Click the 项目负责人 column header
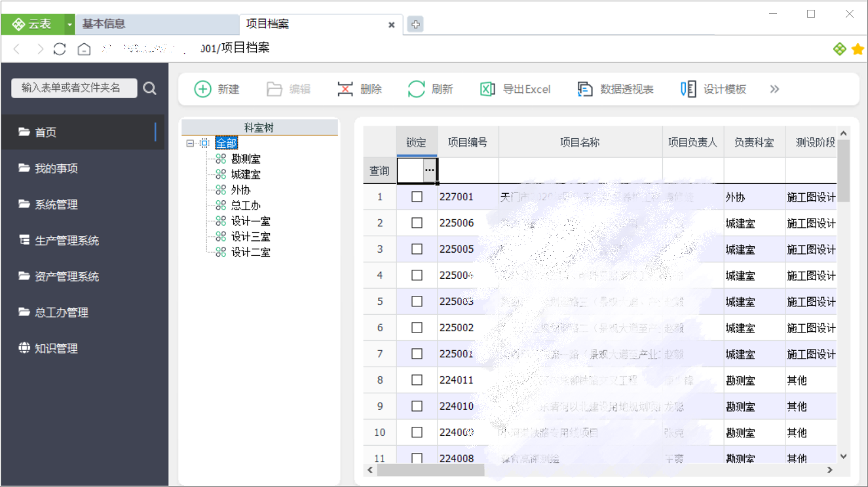Screen dimensions: 868x487 [x=693, y=142]
